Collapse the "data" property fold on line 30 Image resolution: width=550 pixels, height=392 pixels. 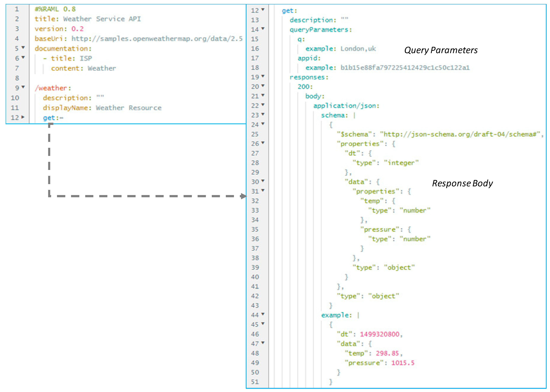pyautogui.click(x=263, y=181)
